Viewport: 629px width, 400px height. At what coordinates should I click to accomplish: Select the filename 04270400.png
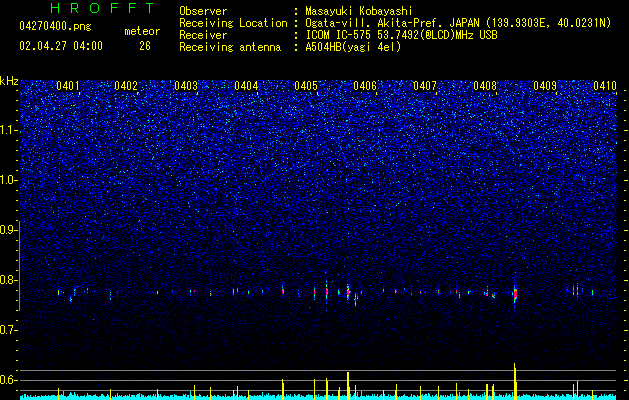(x=55, y=26)
